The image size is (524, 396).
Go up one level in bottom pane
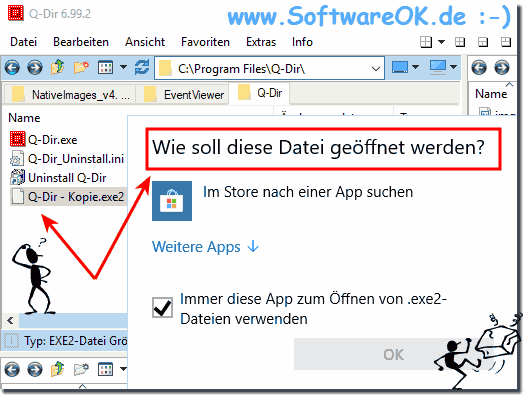point(57,369)
